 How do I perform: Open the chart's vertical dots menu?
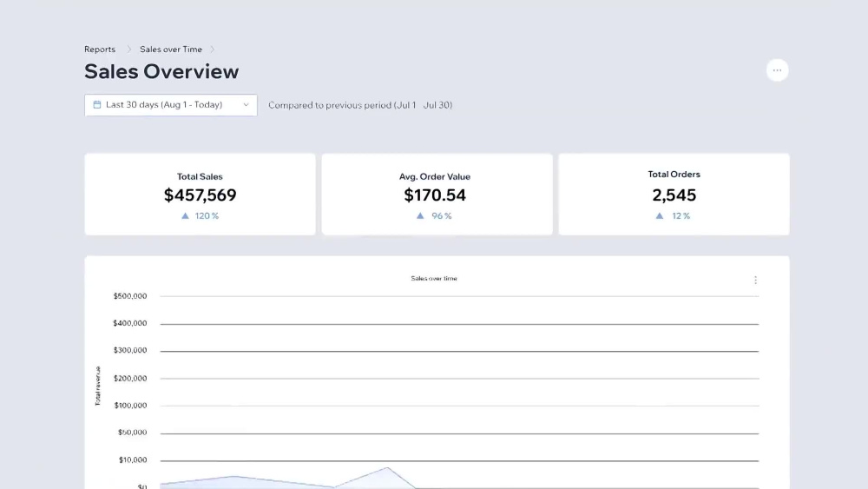point(755,281)
